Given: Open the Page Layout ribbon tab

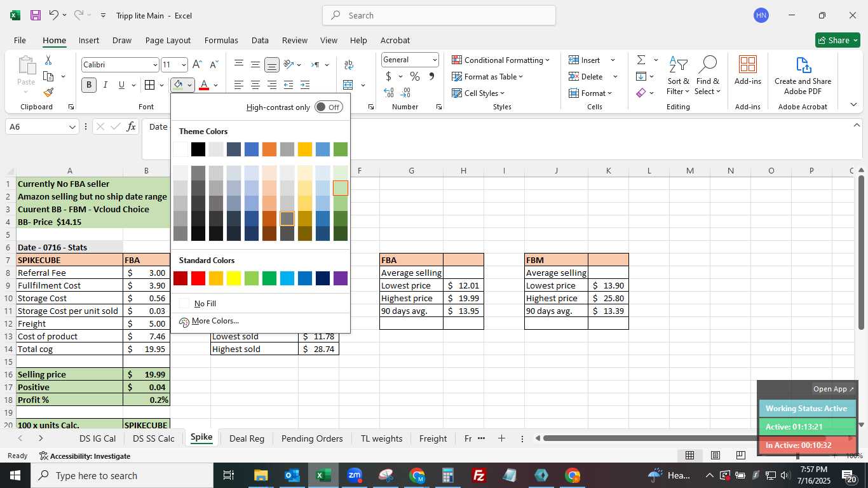Looking at the screenshot, I should 168,40.
